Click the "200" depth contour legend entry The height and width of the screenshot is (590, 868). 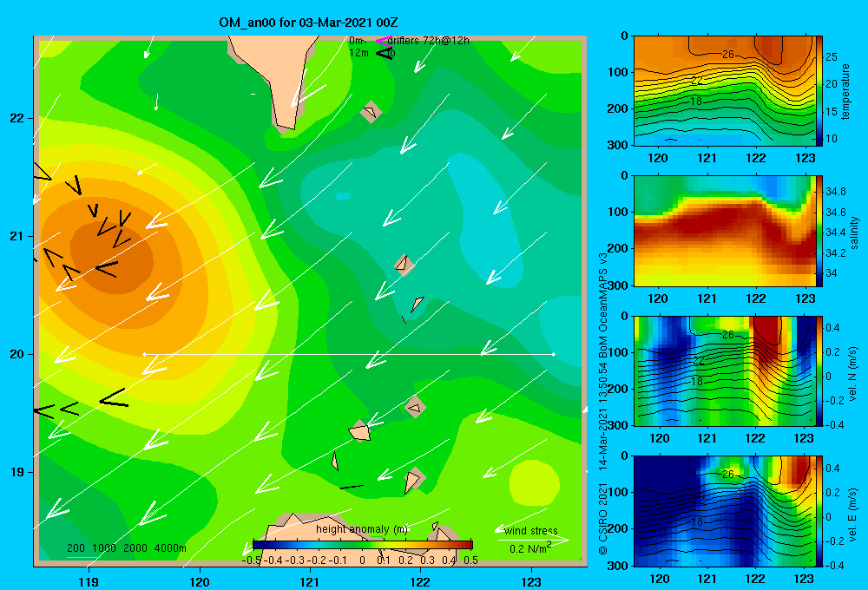click(x=76, y=548)
